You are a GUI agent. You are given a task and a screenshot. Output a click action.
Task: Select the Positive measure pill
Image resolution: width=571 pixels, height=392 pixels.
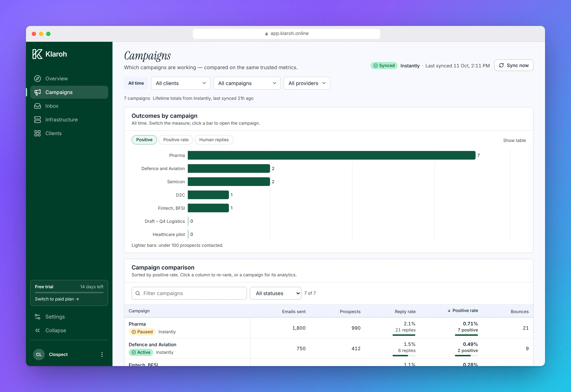tap(144, 140)
